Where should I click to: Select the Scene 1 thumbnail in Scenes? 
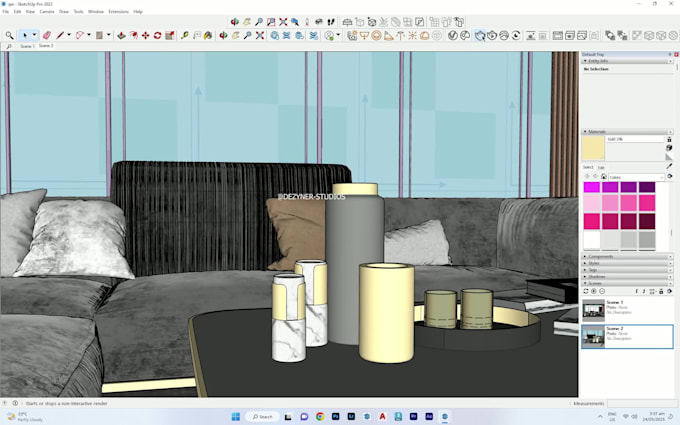(x=593, y=310)
